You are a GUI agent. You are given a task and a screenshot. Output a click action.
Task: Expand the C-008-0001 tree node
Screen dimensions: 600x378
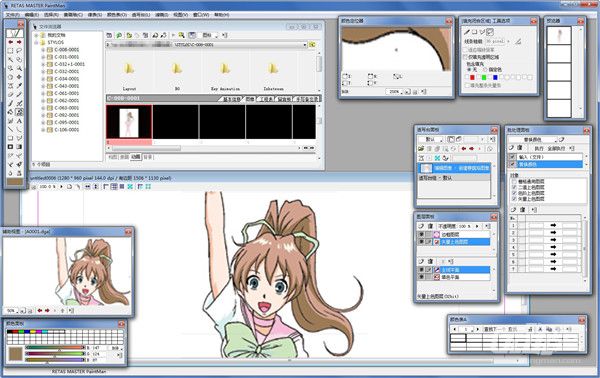click(43, 50)
